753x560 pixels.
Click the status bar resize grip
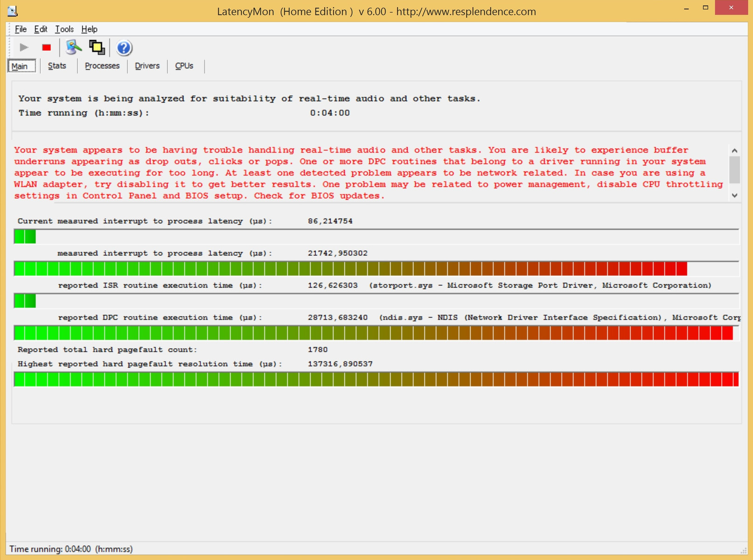[x=744, y=551]
